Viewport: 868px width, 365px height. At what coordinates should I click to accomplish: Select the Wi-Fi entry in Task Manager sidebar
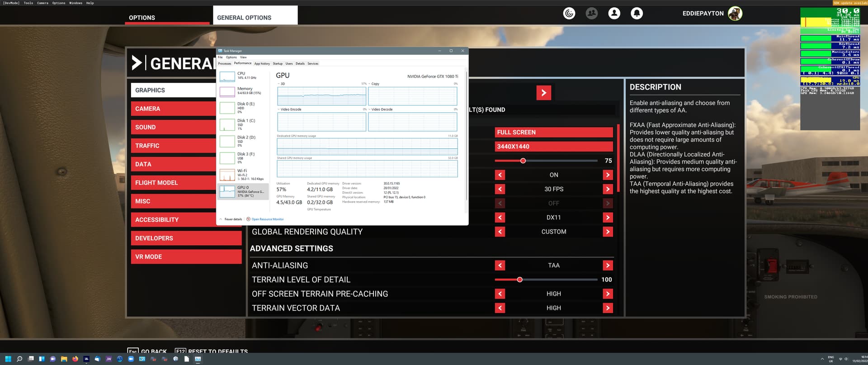pos(243,175)
